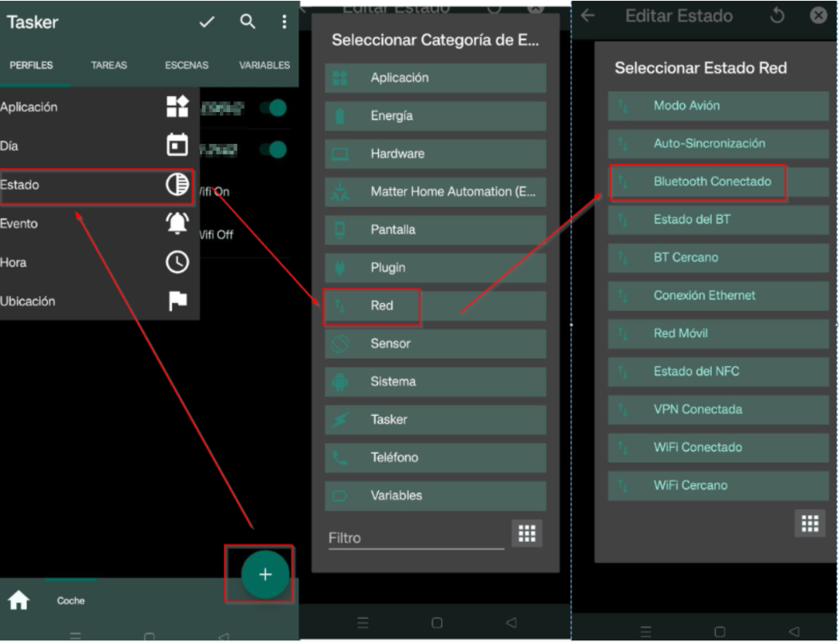Select the Coche project tab

point(71,601)
